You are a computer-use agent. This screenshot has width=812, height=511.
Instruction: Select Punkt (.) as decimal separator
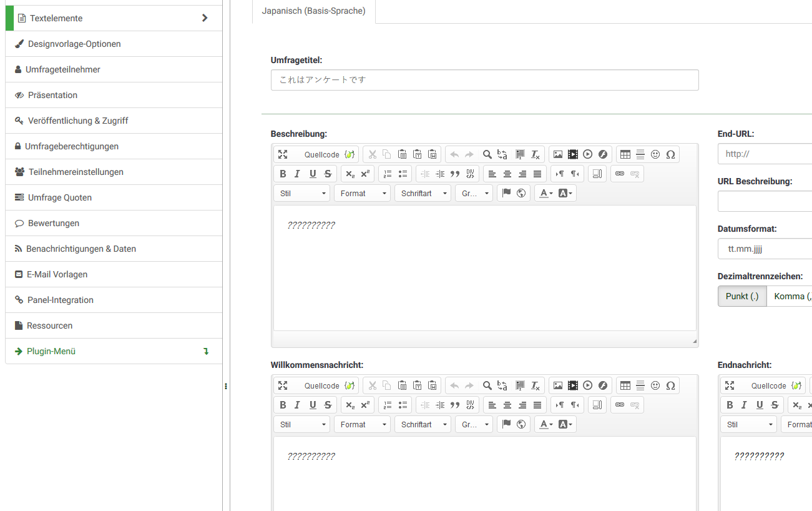[x=742, y=296]
